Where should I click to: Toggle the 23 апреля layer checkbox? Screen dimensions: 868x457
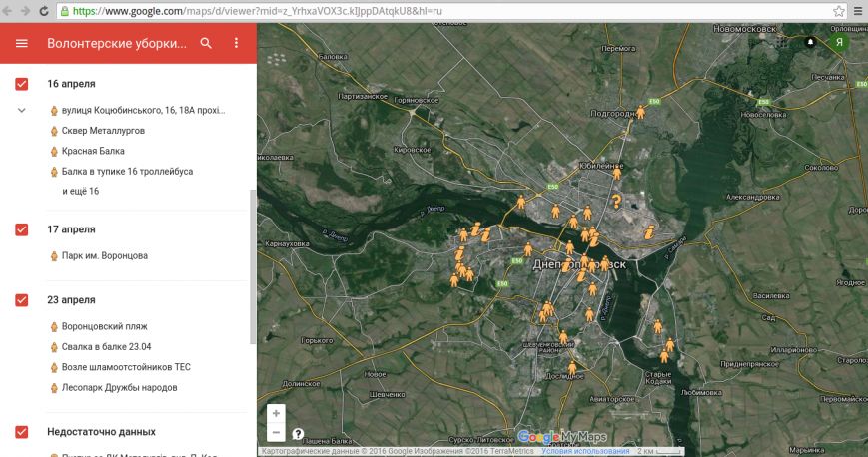point(22,300)
